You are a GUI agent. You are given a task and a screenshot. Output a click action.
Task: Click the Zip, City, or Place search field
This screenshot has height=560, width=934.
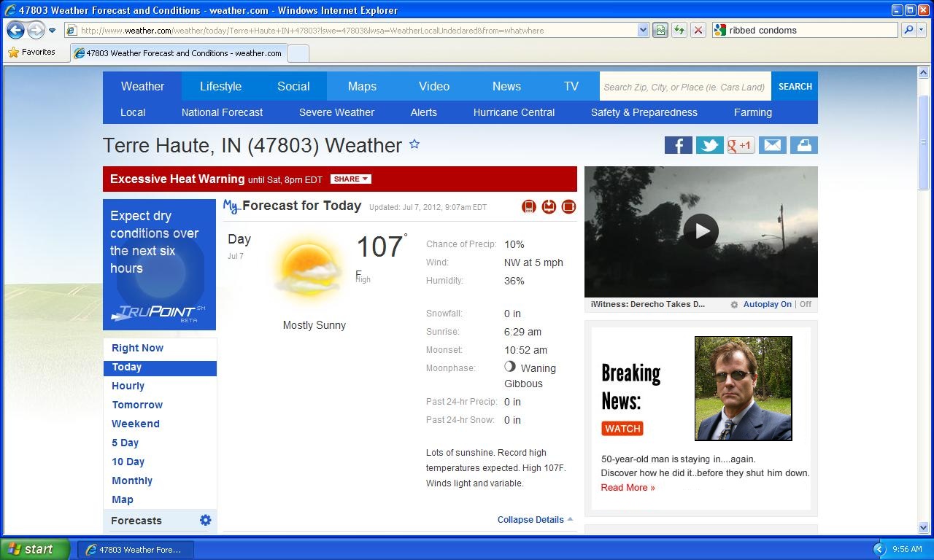(x=685, y=87)
